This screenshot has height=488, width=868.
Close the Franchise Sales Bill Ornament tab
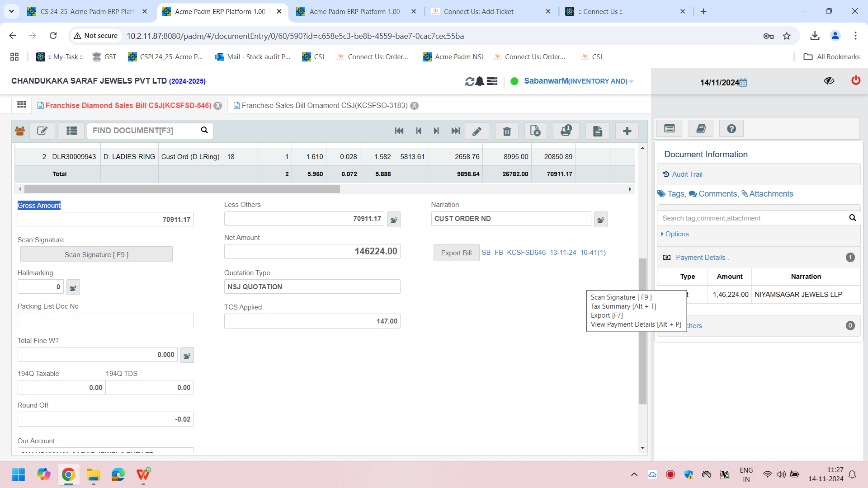tap(414, 106)
